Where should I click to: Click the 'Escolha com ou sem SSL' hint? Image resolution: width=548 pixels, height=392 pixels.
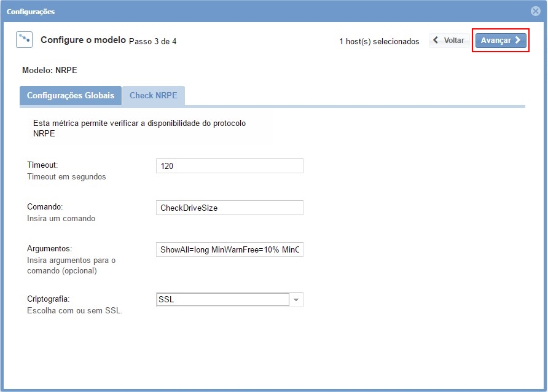pyautogui.click(x=74, y=311)
